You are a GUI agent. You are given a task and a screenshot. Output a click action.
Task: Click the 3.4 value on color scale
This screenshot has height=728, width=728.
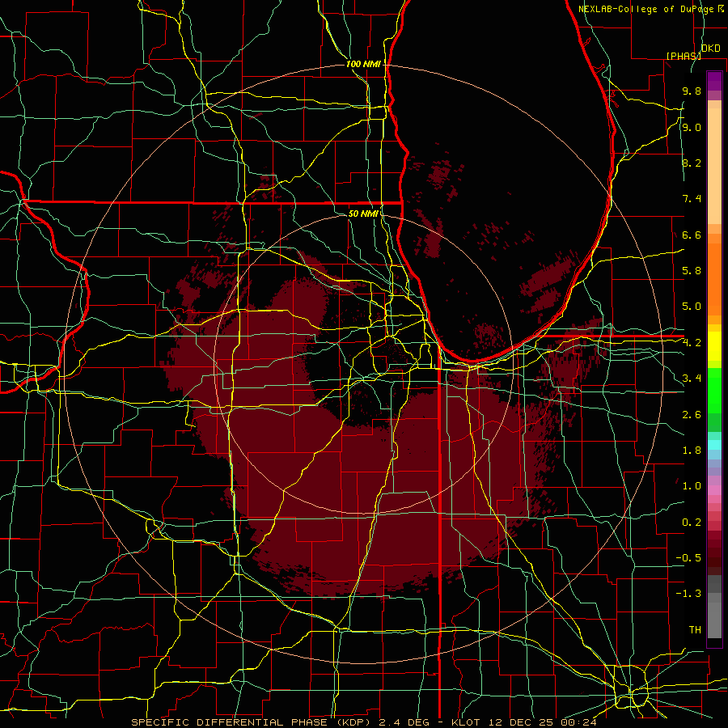pos(692,379)
